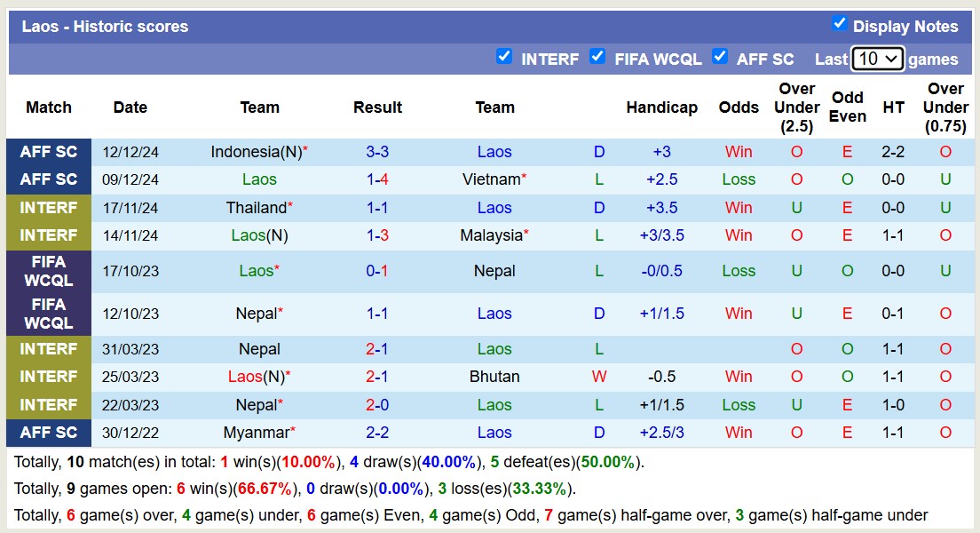
Task: Click the Odd Even column header
Action: coord(848,107)
